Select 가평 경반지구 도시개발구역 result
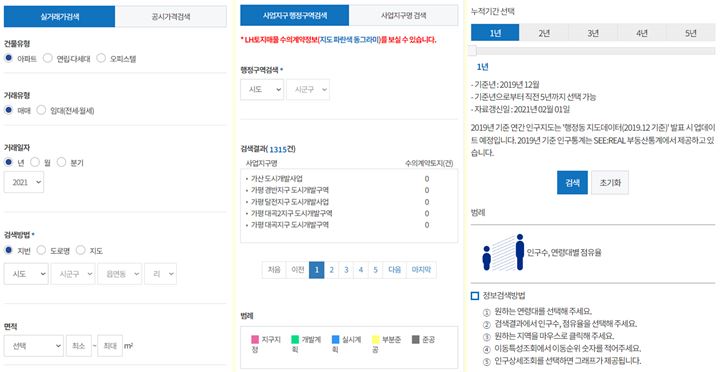 point(289,190)
